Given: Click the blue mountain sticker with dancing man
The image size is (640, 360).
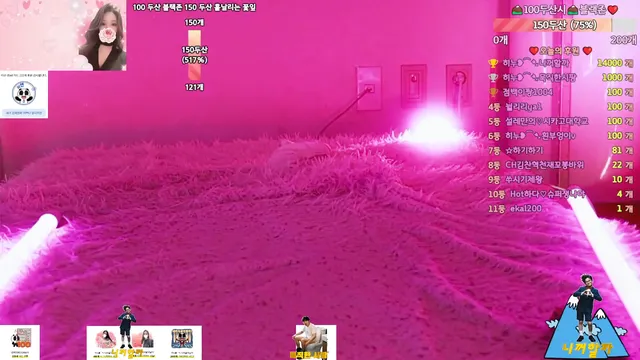Looking at the screenshot, I should click(x=586, y=316).
